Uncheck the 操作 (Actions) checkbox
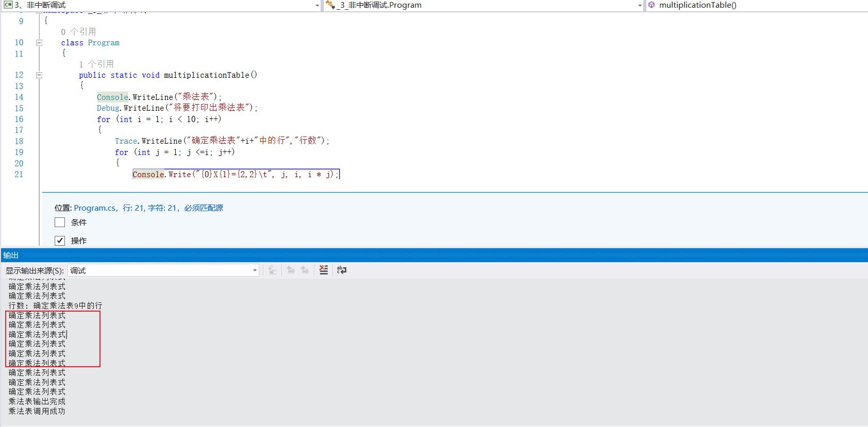 (x=60, y=241)
